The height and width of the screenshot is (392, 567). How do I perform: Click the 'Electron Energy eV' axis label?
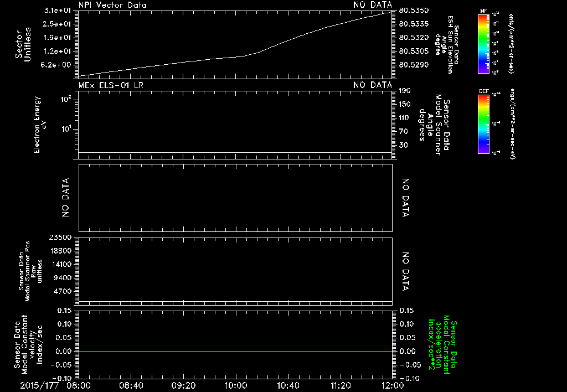pyautogui.click(x=40, y=125)
